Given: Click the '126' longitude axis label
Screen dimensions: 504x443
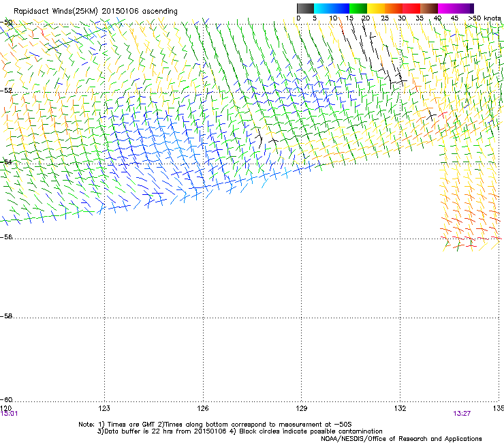Looking at the screenshot, I should 203,408.
